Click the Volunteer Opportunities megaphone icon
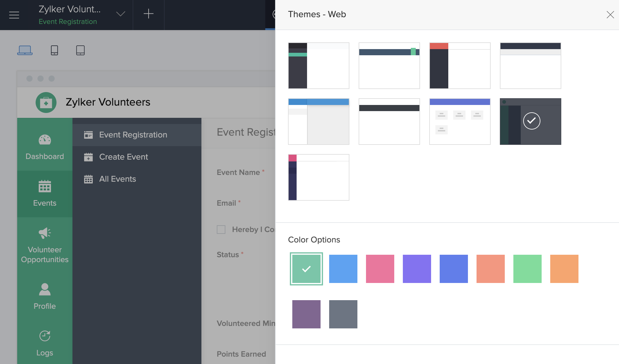The height and width of the screenshot is (364, 619). click(45, 233)
